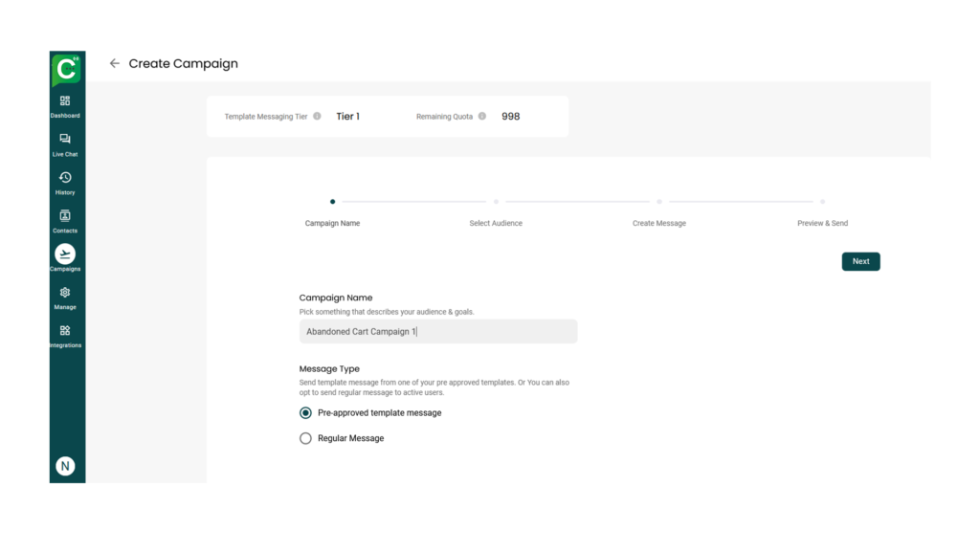Click the Campaign Name text field
980x551 pixels.
pyautogui.click(x=437, y=331)
